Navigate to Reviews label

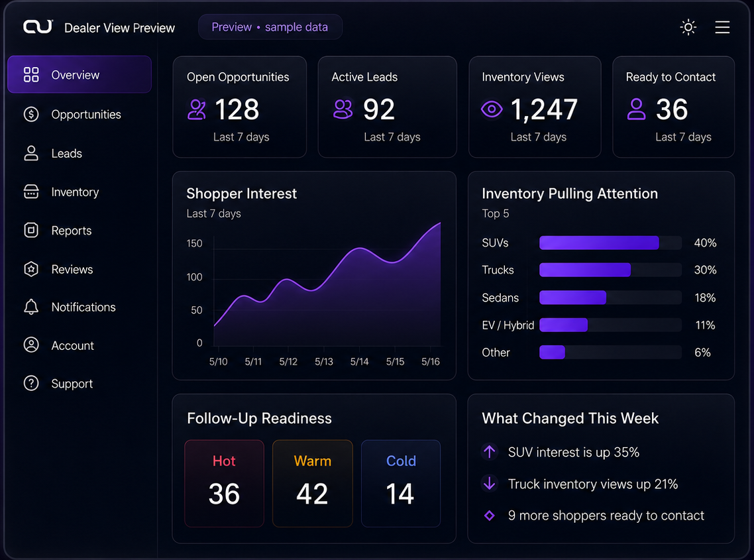point(72,269)
